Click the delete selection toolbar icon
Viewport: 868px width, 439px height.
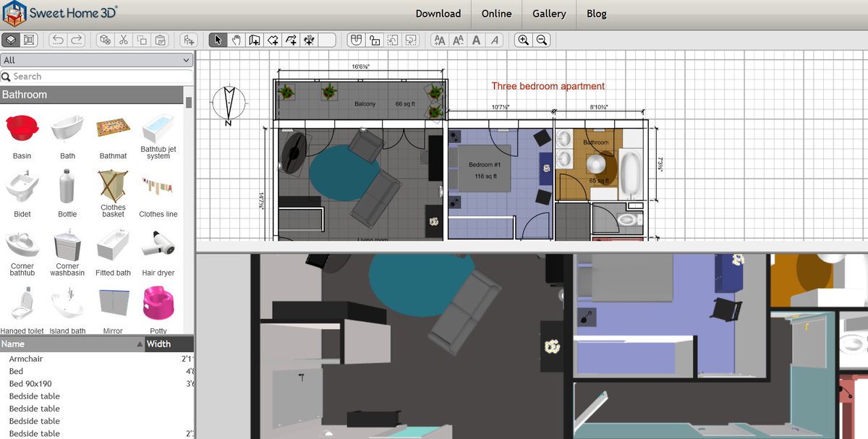(x=106, y=40)
